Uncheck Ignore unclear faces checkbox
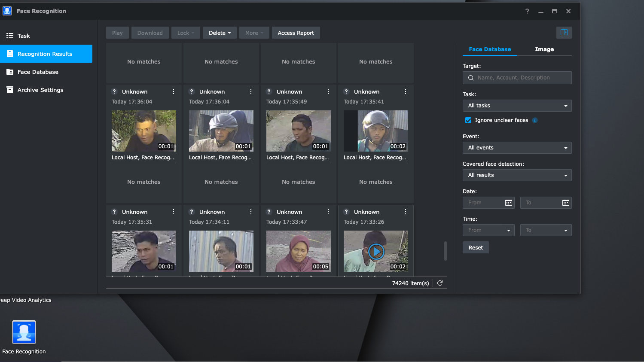The height and width of the screenshot is (362, 644). pos(468,120)
